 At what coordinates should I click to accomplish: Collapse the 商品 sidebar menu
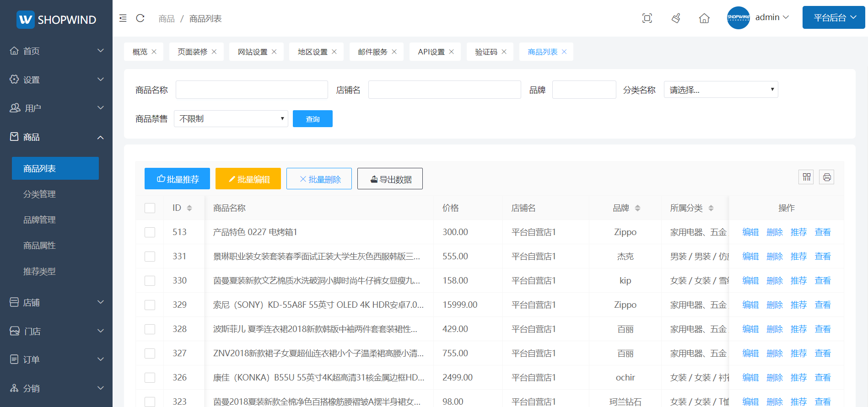coord(56,137)
